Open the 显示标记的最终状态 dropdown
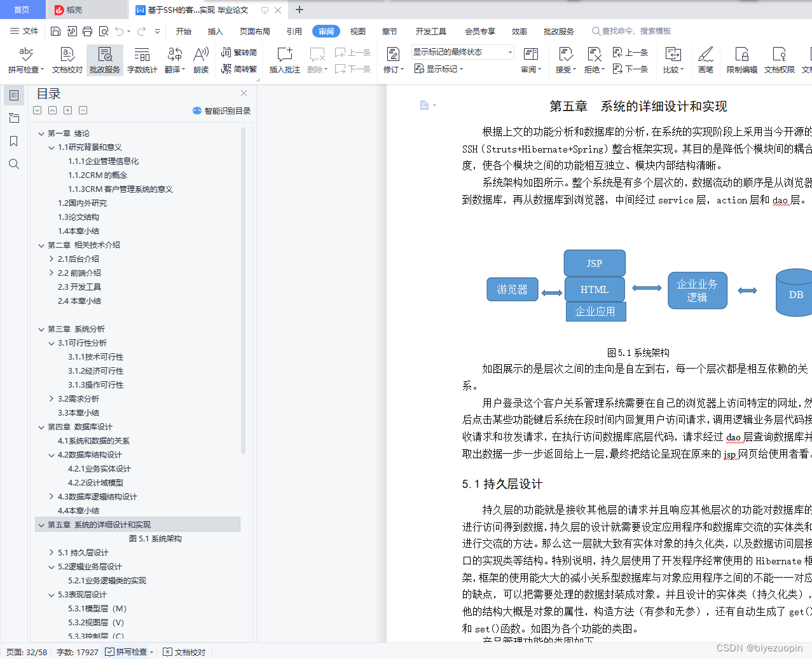This screenshot has width=812, height=659. tap(462, 52)
